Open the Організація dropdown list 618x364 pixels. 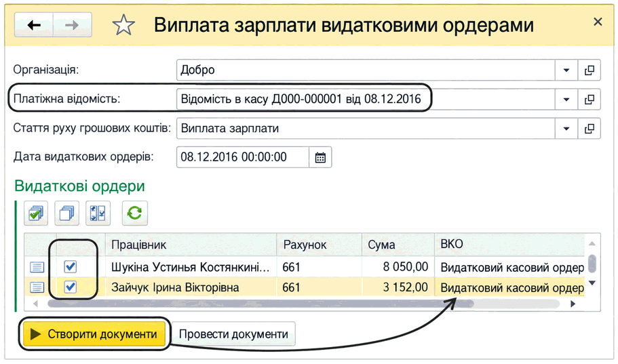point(566,70)
